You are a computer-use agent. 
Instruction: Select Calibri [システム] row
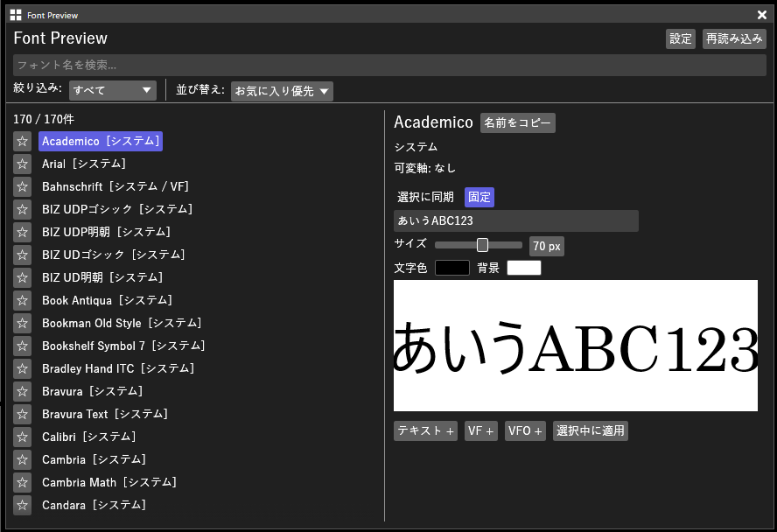tap(88, 437)
